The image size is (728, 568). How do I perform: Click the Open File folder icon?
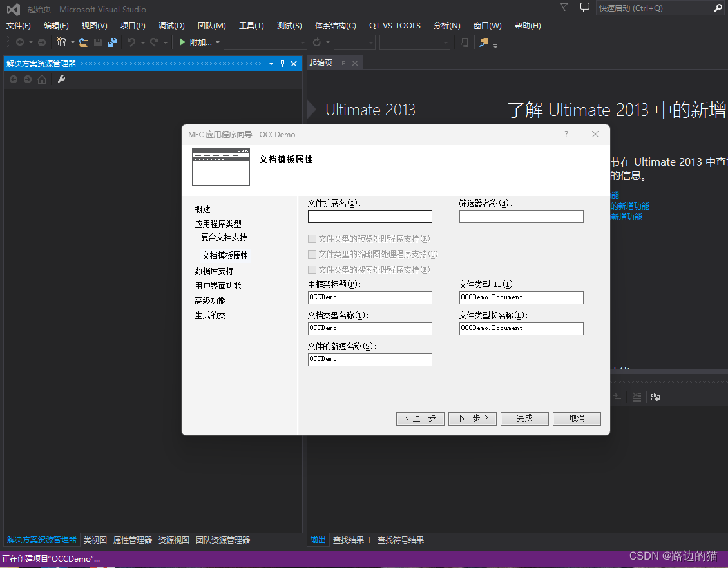click(x=84, y=43)
